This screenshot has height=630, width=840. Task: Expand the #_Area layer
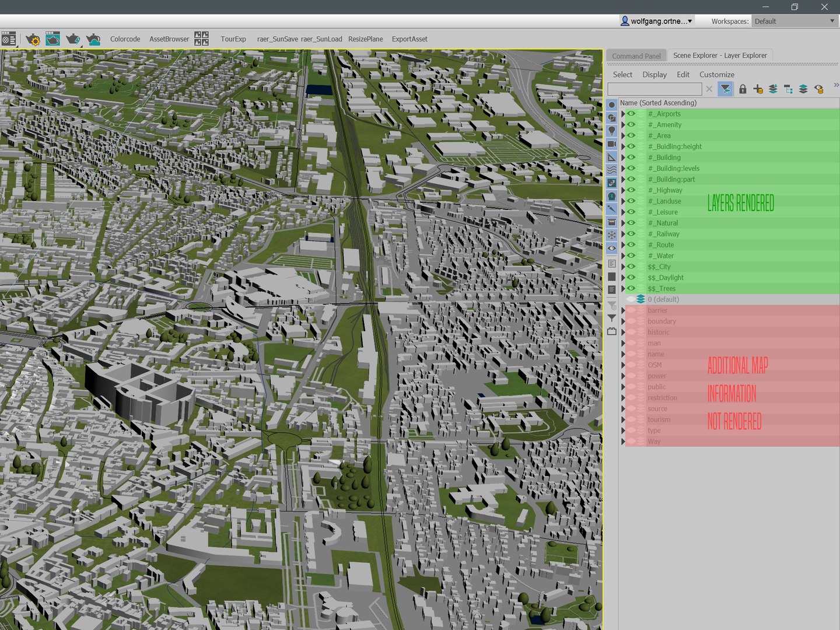623,135
